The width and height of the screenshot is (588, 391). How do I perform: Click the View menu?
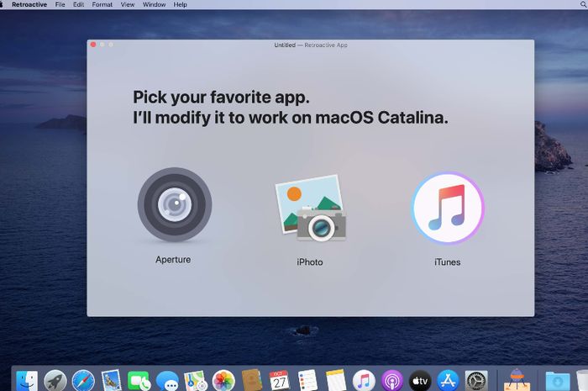tap(127, 5)
